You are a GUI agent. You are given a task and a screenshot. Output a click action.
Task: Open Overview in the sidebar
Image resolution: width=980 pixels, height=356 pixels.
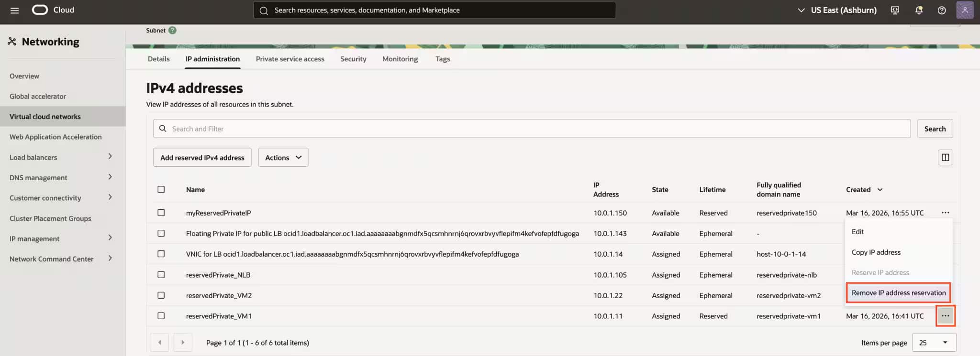(x=24, y=76)
